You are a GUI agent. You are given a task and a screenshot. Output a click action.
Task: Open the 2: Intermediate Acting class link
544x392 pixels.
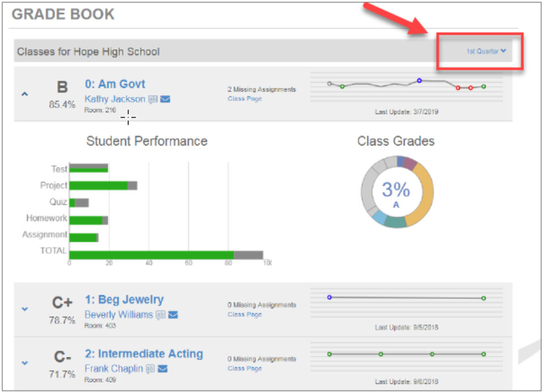(144, 354)
